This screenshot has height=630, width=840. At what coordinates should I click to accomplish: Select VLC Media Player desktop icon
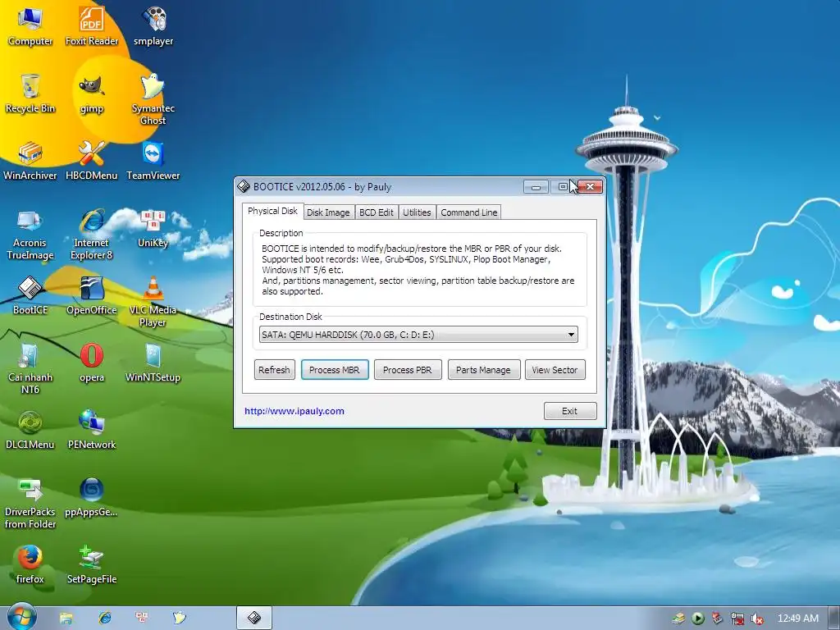[x=153, y=302]
